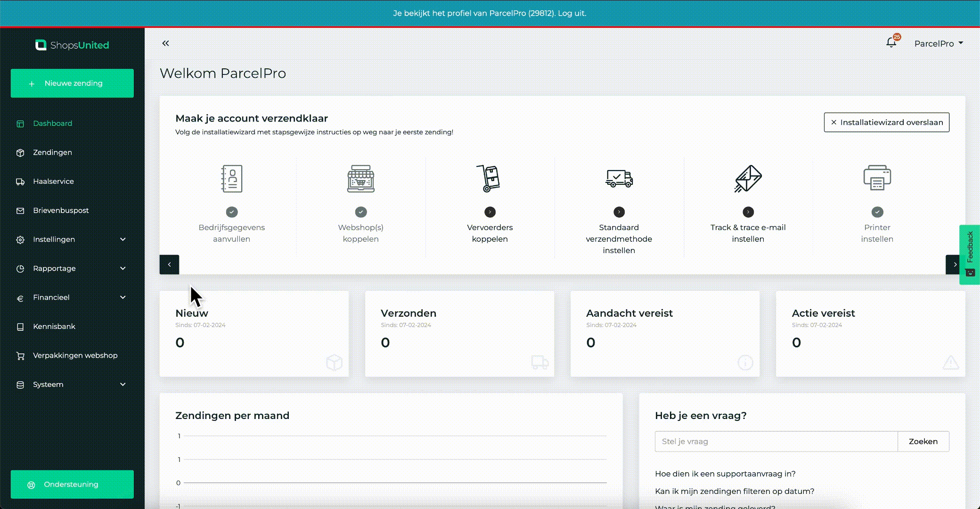Click the Zoeken button
Screen dimensions: 980x509
923,442
